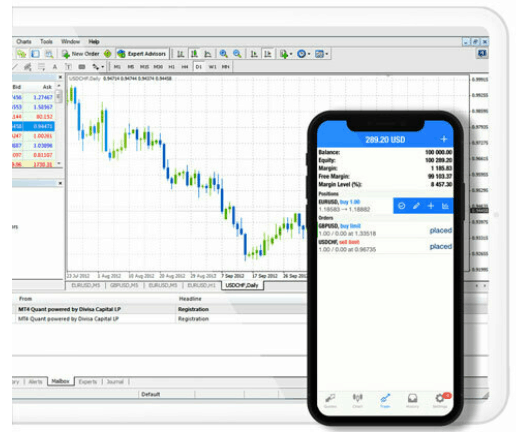The height and width of the screenshot is (433, 516).
Task: Click the Headline column header
Action: coord(190,299)
